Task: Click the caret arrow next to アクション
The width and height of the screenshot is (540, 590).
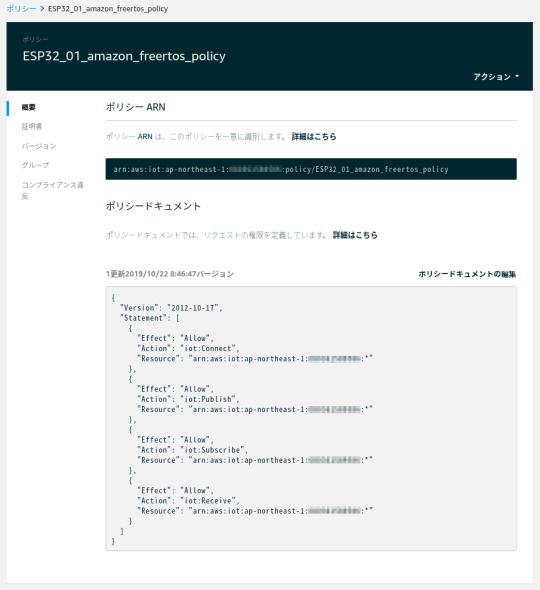Action: pos(517,76)
